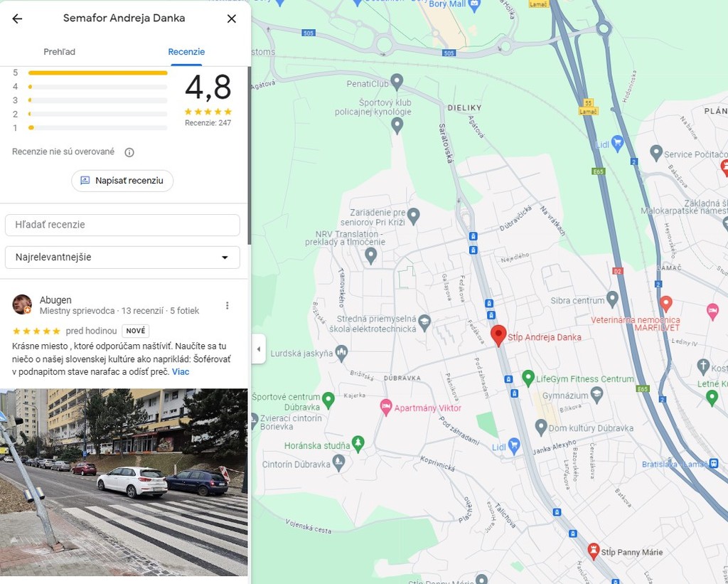Open the three-dot menu on Abugen's review
Viewport: 728px width, 584px height.
[227, 305]
